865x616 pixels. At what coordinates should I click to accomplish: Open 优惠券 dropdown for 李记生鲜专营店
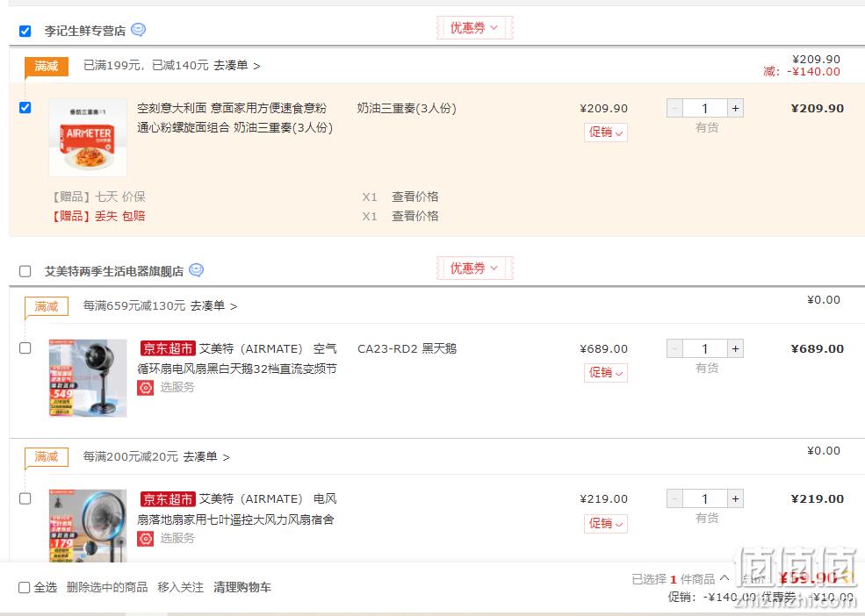(x=474, y=27)
